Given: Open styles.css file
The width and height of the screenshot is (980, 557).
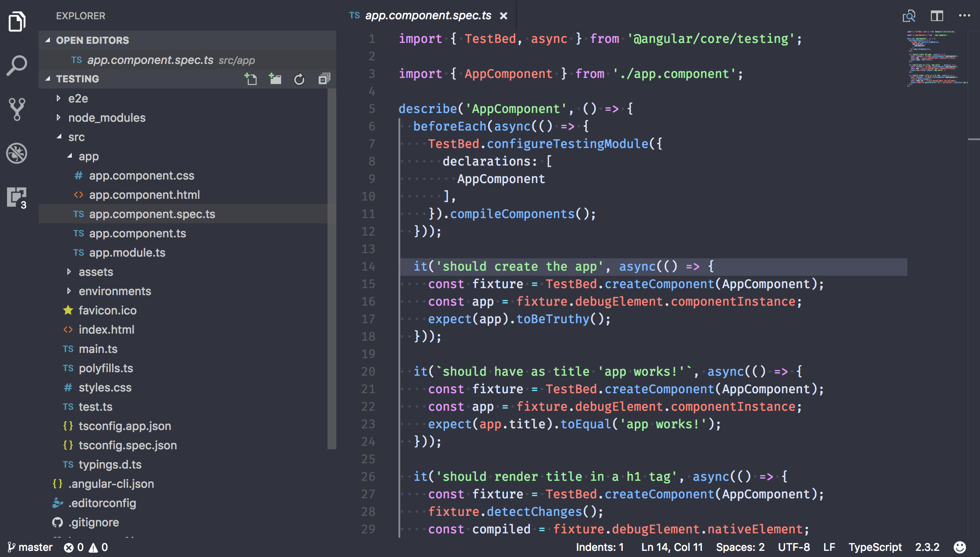Looking at the screenshot, I should [x=187, y=388].
